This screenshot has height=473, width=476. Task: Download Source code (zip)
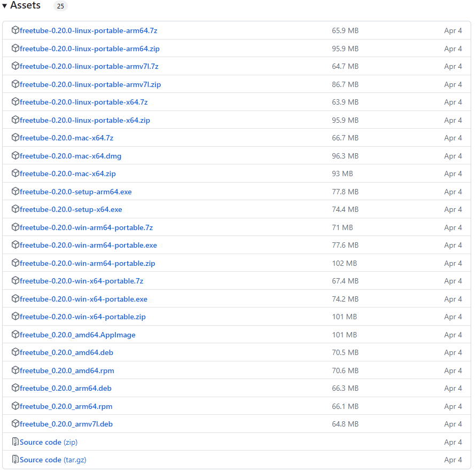tap(49, 443)
